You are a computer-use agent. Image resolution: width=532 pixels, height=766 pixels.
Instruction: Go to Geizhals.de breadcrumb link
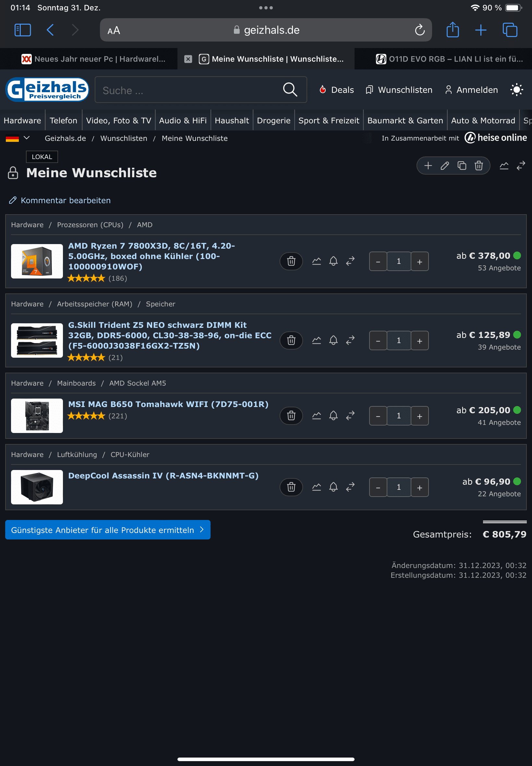[x=65, y=138]
